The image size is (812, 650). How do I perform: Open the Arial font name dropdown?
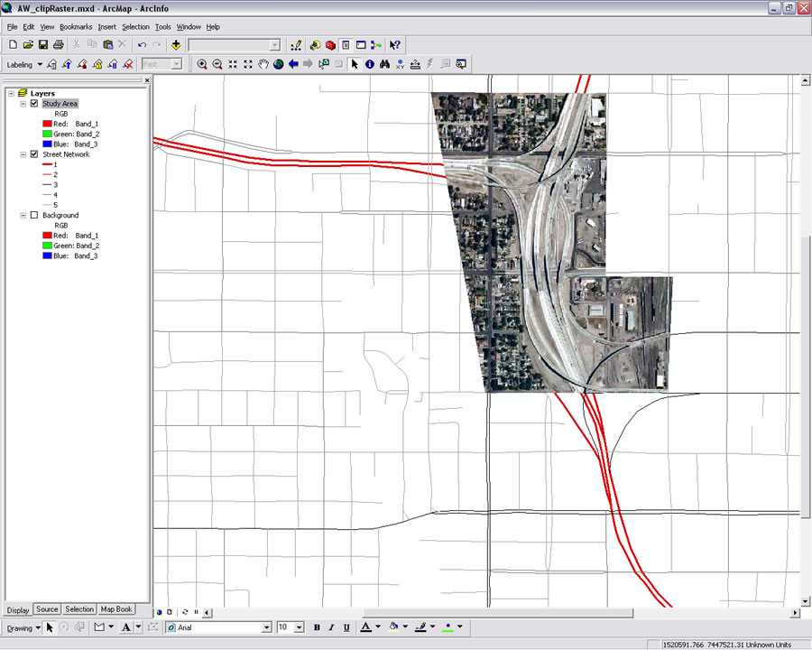pyautogui.click(x=266, y=627)
